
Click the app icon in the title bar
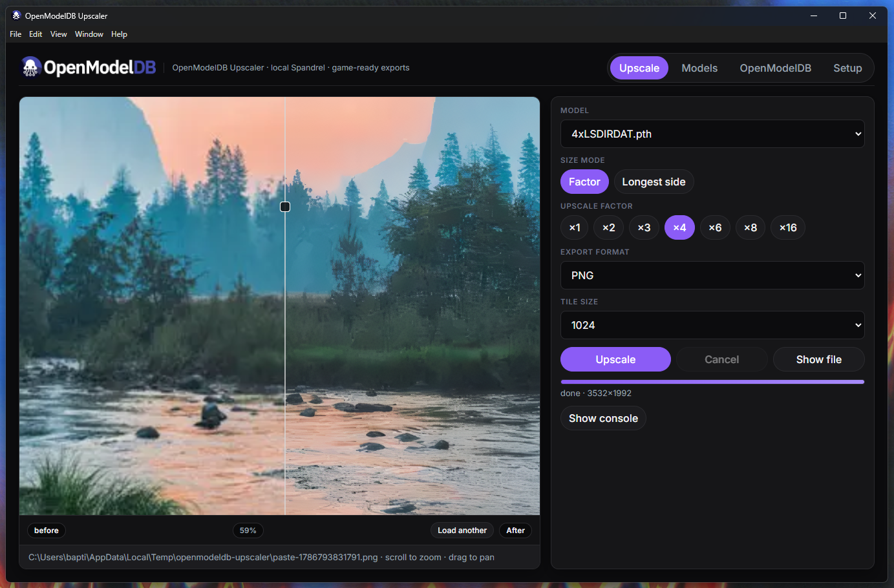click(17, 16)
